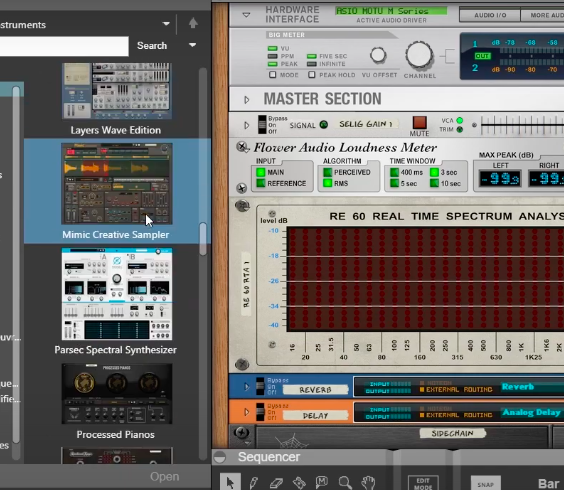
Task: Toggle the Reverb device bypass switch
Action: (260, 386)
